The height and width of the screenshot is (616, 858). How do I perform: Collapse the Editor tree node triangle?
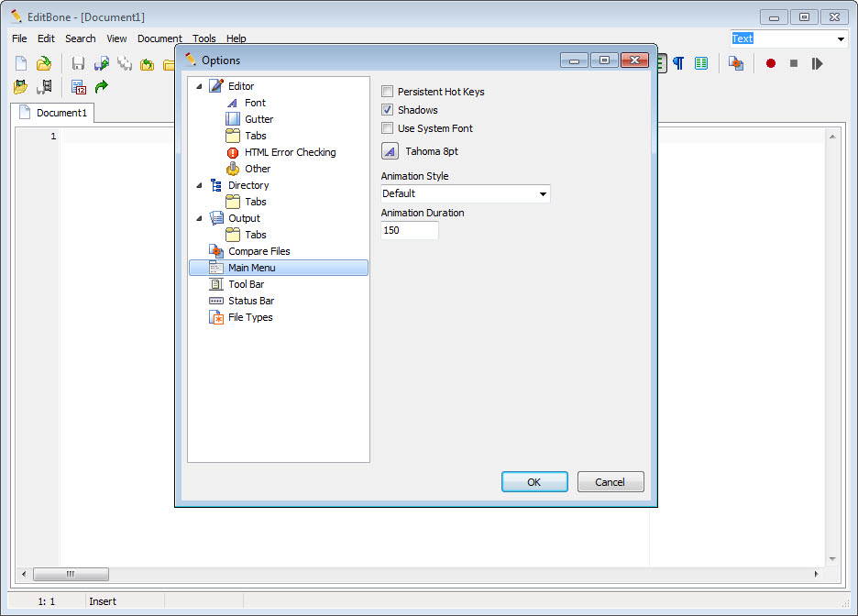[x=199, y=86]
